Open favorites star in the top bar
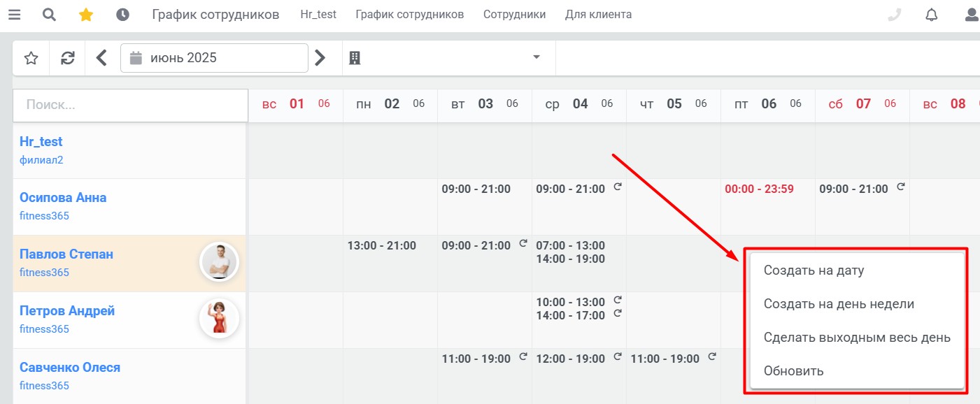The image size is (980, 404). (x=86, y=15)
